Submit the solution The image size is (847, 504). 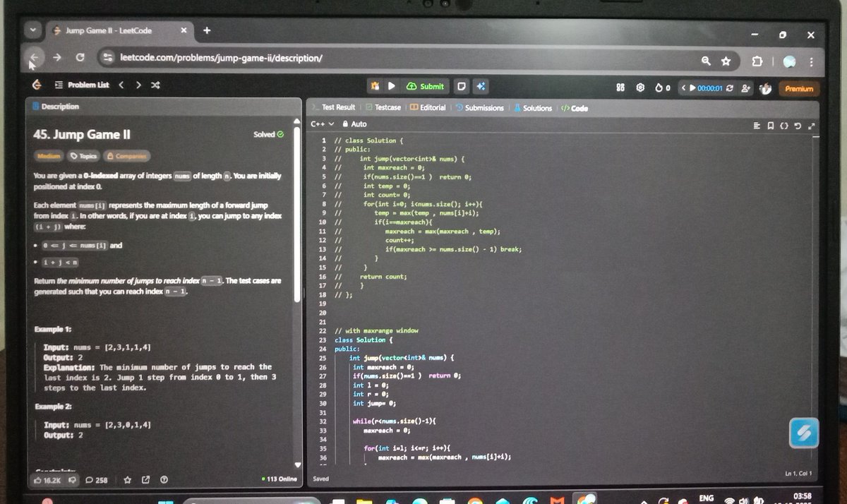tap(426, 86)
